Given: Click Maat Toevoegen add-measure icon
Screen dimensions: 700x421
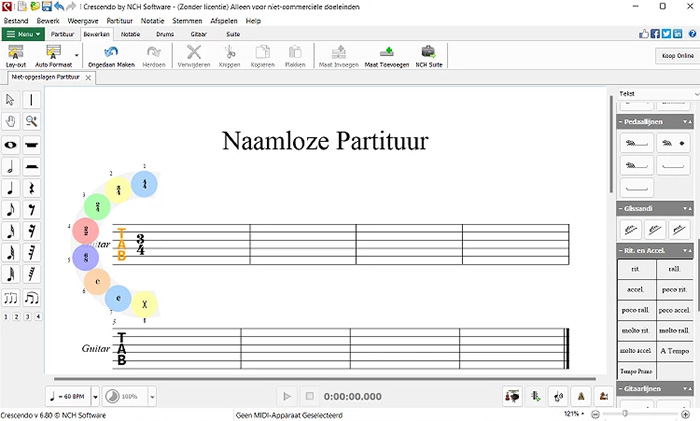Looking at the screenshot, I should [x=387, y=56].
